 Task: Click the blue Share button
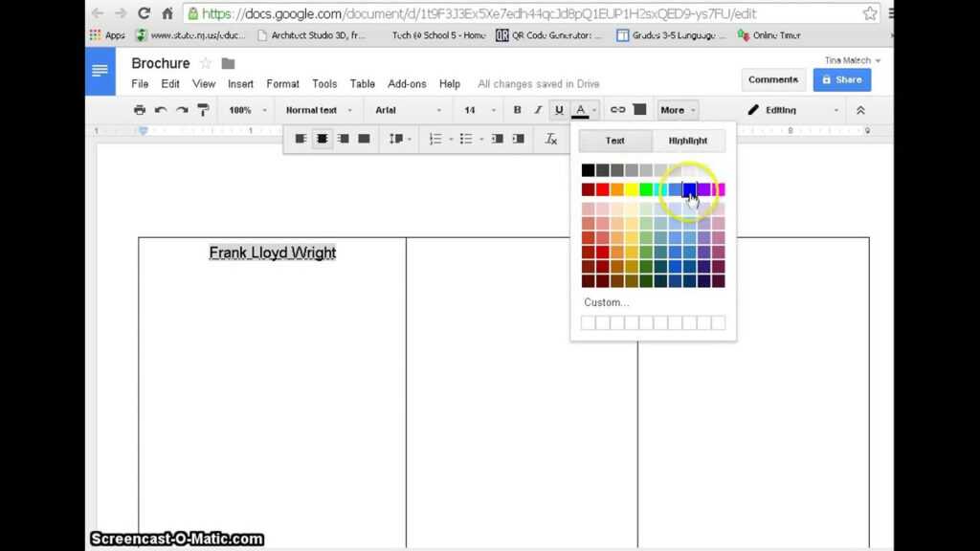click(841, 80)
